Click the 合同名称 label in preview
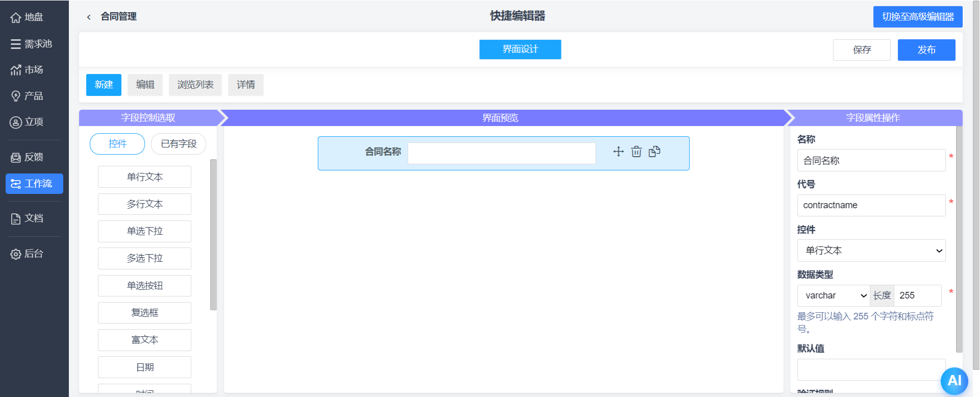 [x=383, y=152]
